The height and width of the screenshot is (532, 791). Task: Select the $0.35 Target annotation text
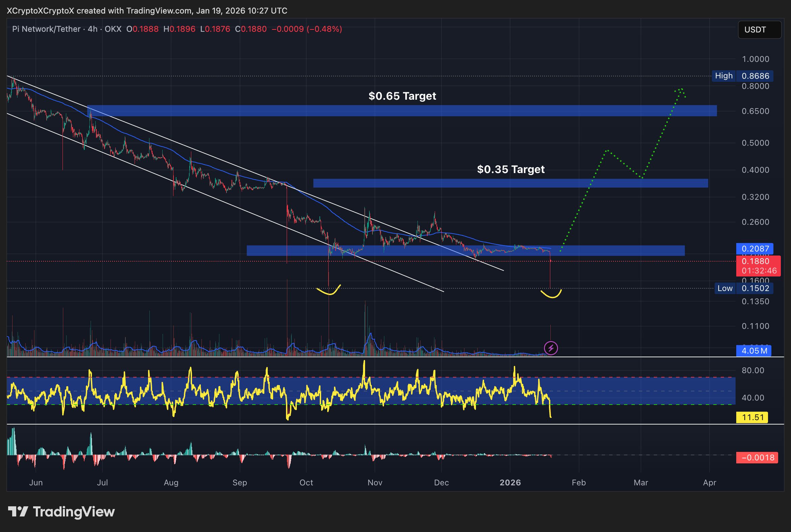pyautogui.click(x=510, y=170)
